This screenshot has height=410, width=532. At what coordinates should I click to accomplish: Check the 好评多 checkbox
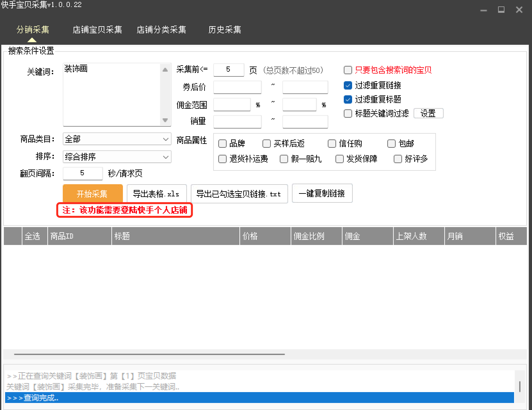tap(398, 159)
